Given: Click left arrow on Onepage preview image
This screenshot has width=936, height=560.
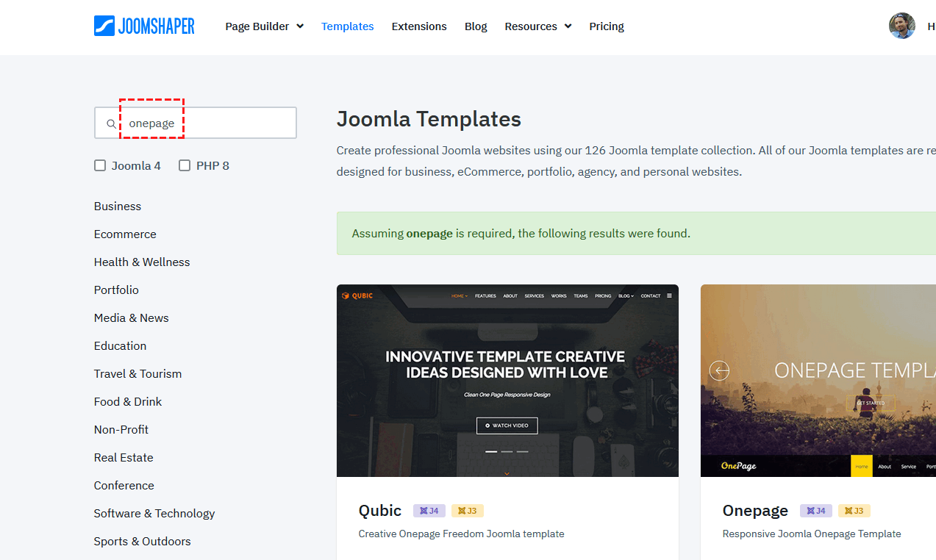Looking at the screenshot, I should [x=719, y=370].
